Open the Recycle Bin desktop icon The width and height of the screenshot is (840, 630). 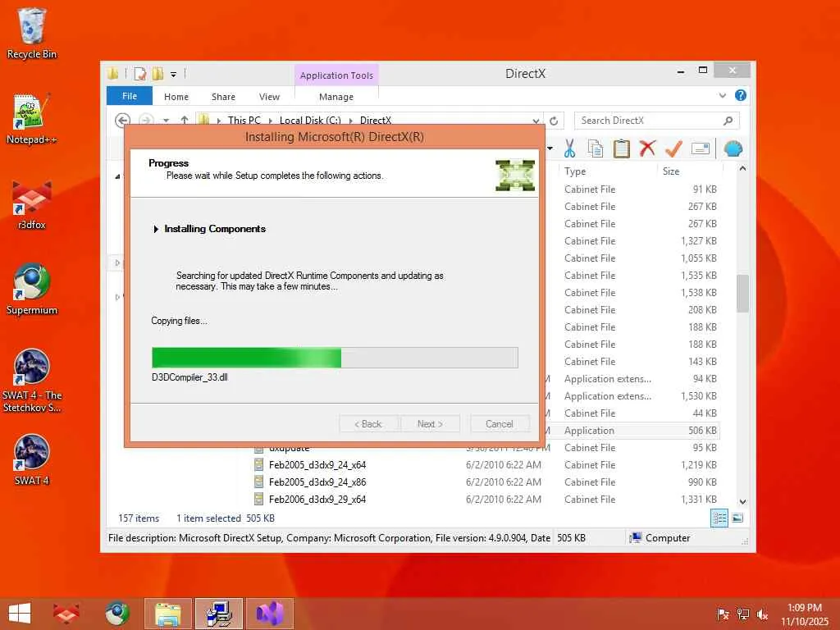(x=32, y=34)
